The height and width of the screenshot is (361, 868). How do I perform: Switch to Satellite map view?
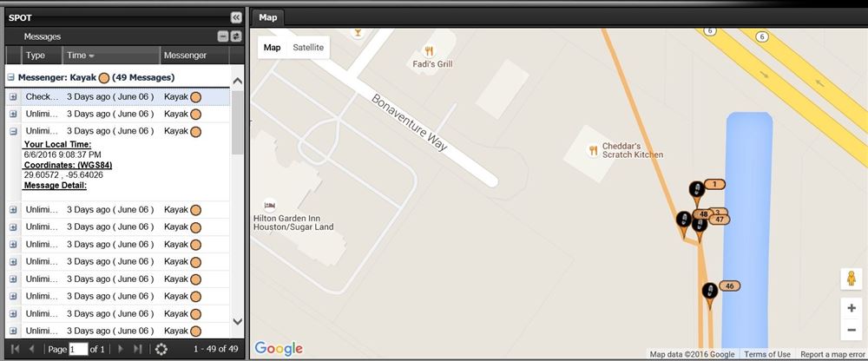308,48
